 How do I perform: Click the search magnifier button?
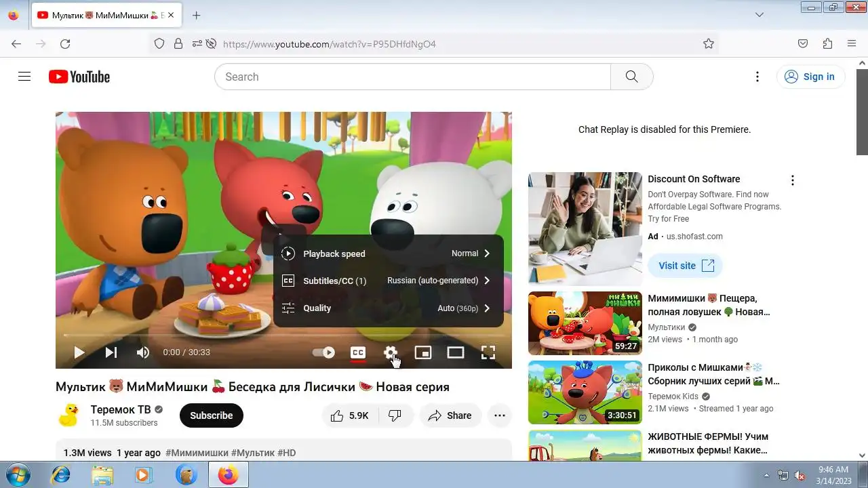[x=631, y=77]
